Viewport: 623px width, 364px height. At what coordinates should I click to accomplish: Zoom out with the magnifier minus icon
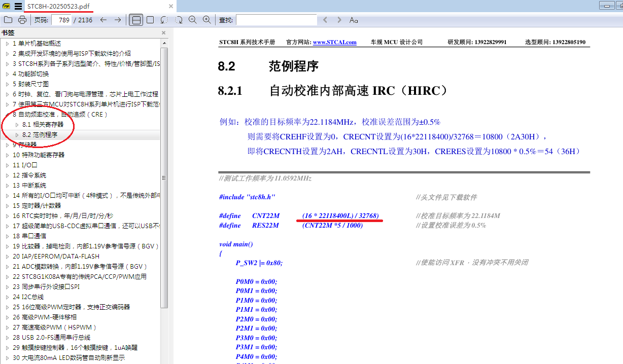click(193, 20)
